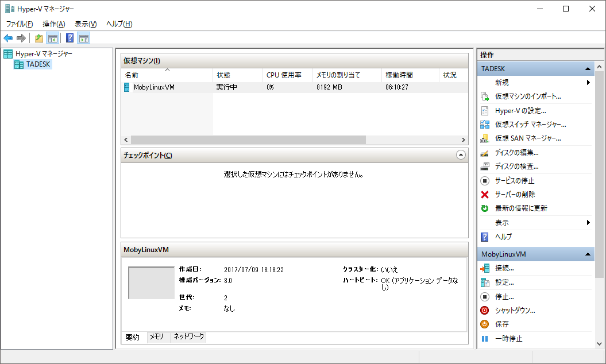The height and width of the screenshot is (364, 606).
Task: Click the Up one level folder icon
Action: coord(39,38)
